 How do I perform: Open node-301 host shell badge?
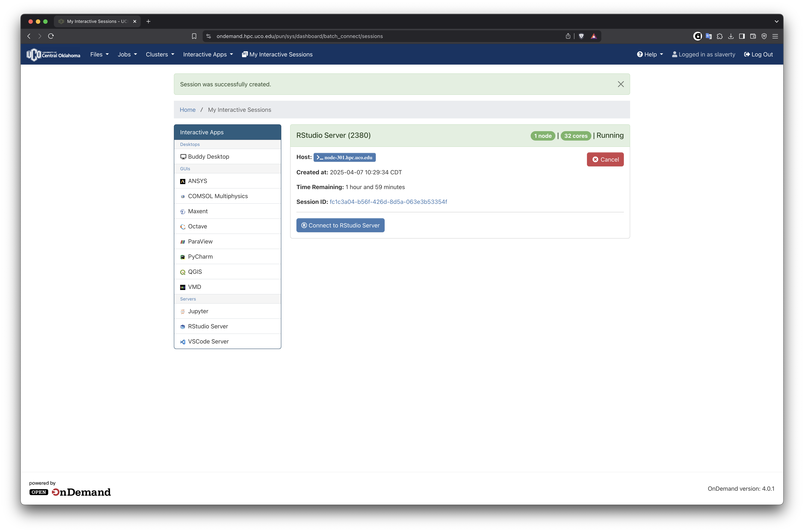(x=344, y=157)
